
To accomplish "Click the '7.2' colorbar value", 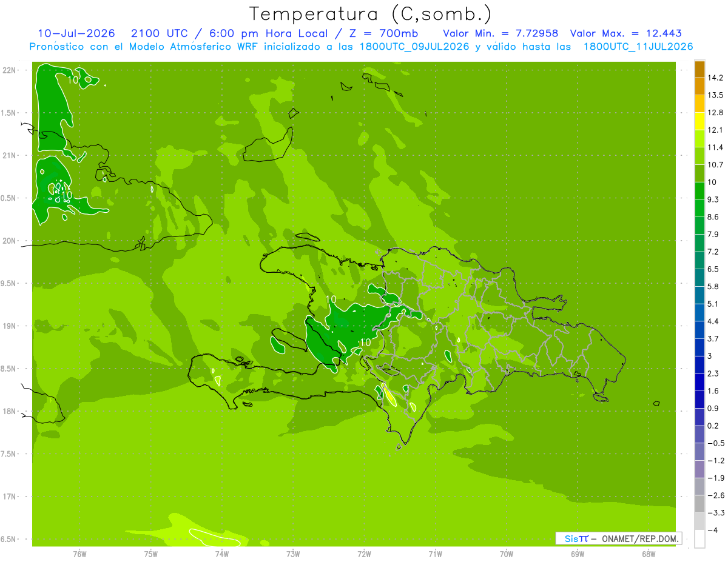I will click(713, 252).
